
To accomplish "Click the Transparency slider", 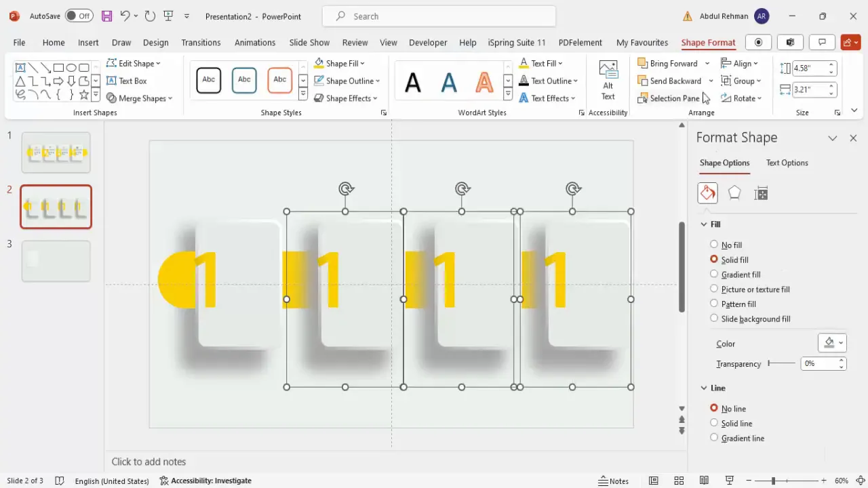I will 781,363.
